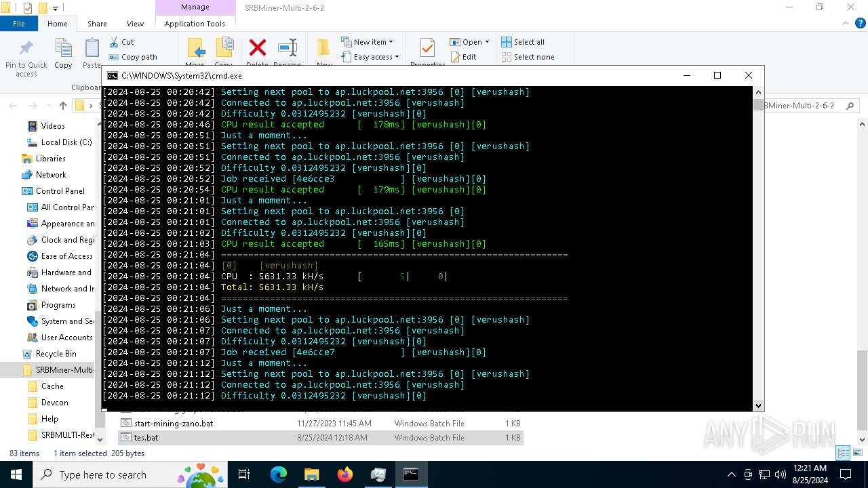
Task: Switch to the Details view icon in the status bar
Action: point(843,453)
